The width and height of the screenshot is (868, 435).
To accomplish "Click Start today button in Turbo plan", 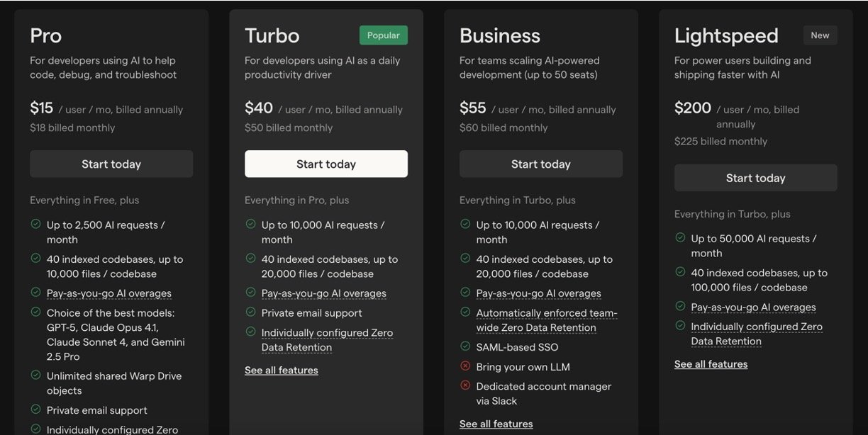I will point(326,164).
